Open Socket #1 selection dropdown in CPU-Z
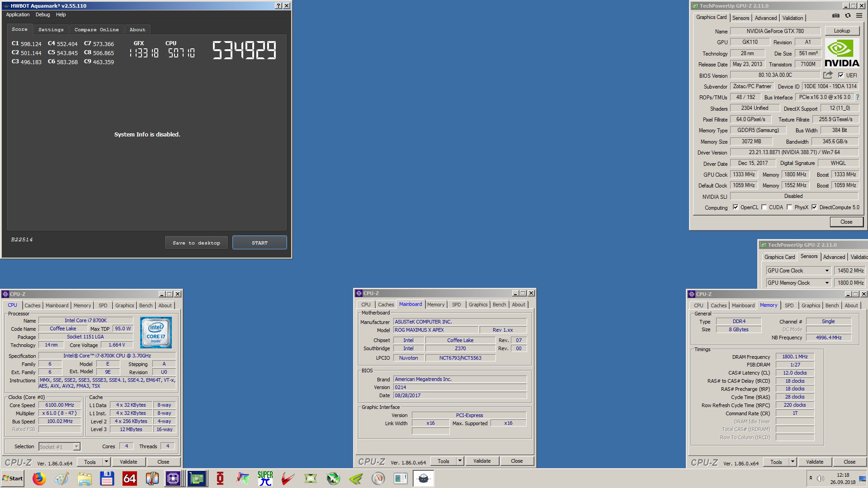This screenshot has width=868, height=488. 77,446
